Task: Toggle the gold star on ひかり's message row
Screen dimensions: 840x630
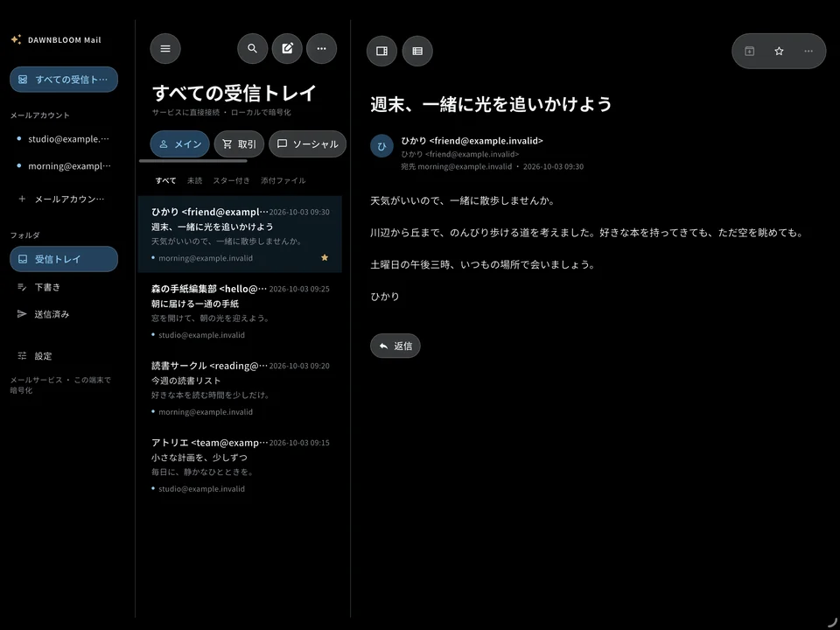Action: coord(325,257)
